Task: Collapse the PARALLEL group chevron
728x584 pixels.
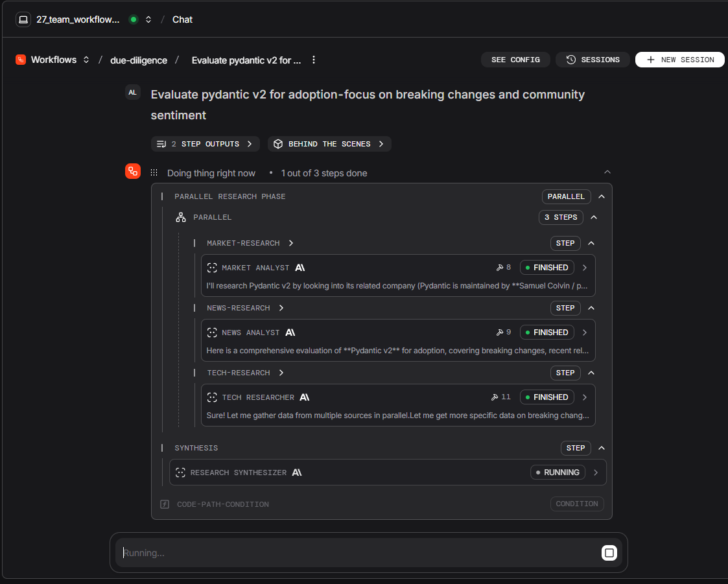Action: (594, 217)
